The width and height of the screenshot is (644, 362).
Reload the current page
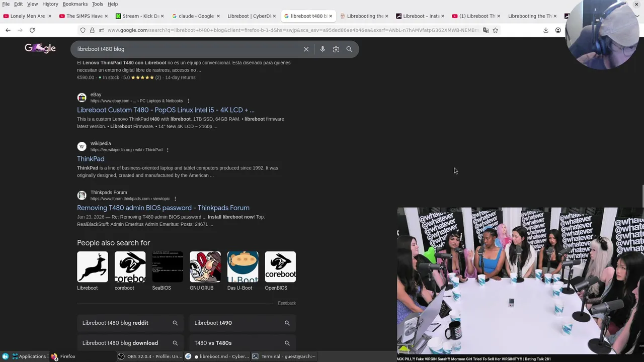coord(32,30)
